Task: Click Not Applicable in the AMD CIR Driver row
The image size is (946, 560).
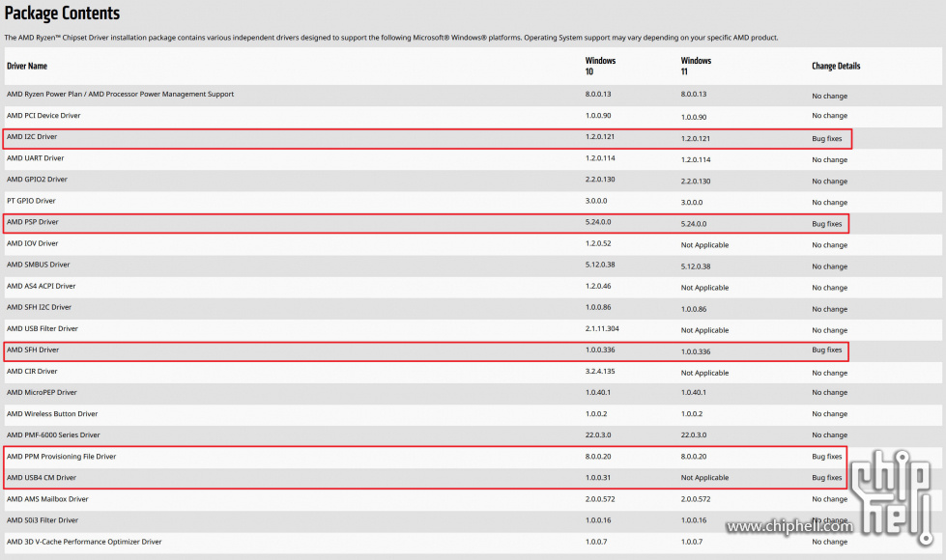Action: click(704, 373)
